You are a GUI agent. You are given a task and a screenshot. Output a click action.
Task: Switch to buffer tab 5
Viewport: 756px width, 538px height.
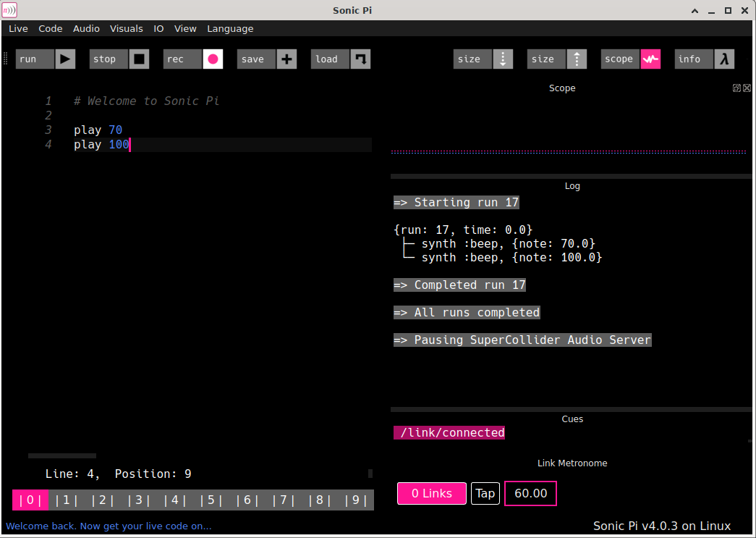pyautogui.click(x=210, y=500)
